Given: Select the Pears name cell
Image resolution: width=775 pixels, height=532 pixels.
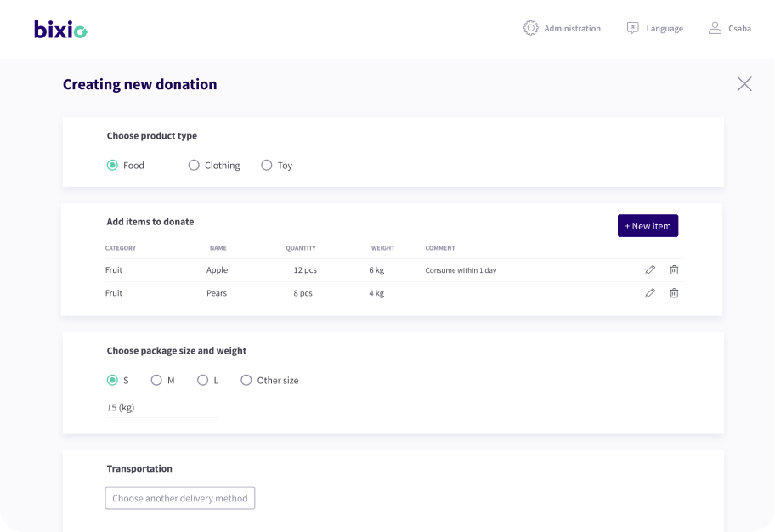Looking at the screenshot, I should pyautogui.click(x=217, y=293).
